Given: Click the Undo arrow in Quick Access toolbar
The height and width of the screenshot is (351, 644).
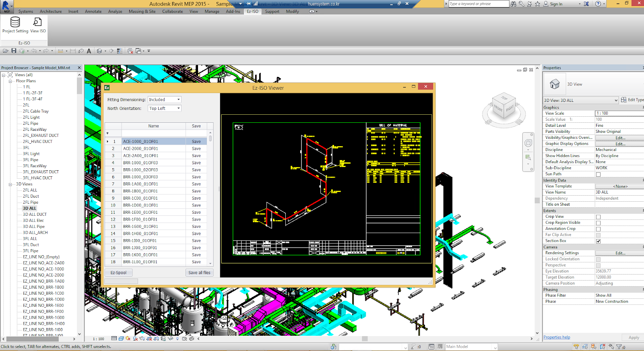Looking at the screenshot, I should tap(34, 51).
